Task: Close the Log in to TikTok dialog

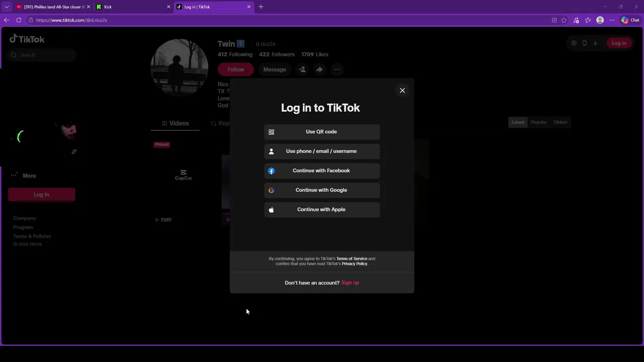Action: coord(402,90)
